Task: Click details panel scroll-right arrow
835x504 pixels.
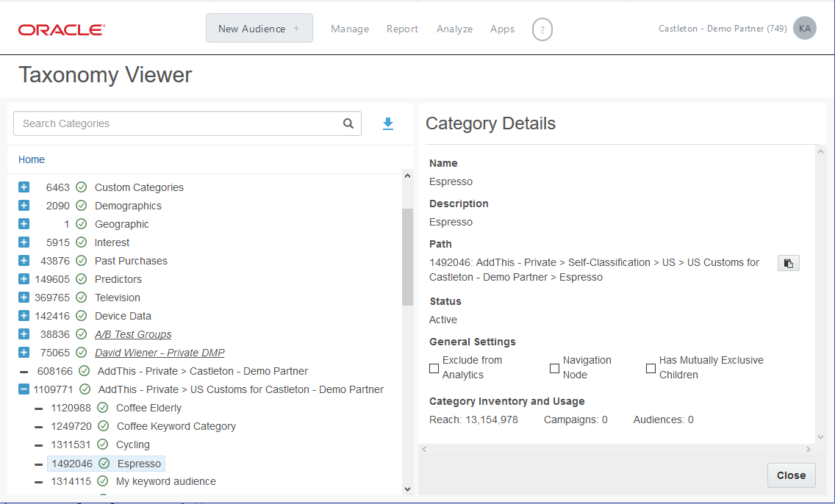Action: (809, 449)
